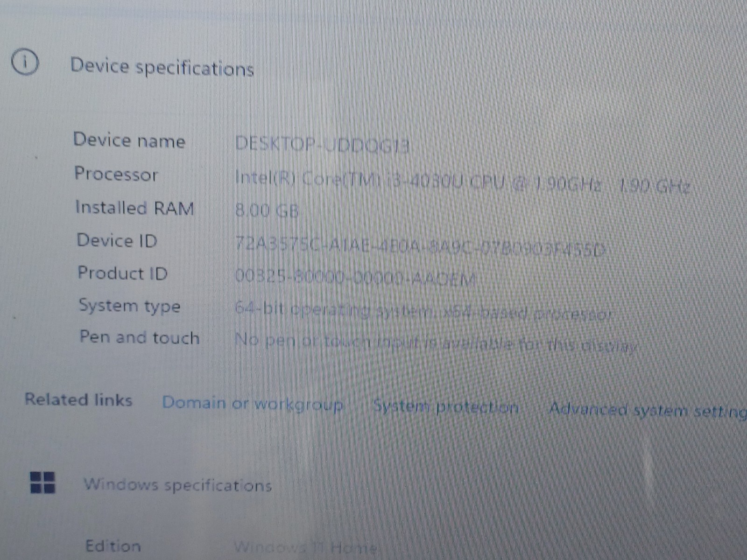Click the Device name label
This screenshot has height=560, width=747.
129,140
